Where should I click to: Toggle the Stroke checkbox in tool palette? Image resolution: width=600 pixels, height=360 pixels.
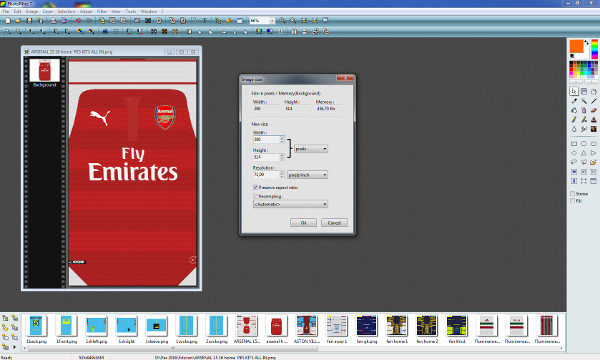point(573,194)
